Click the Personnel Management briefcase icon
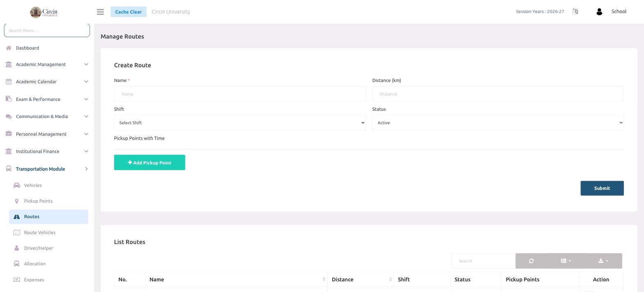The image size is (644, 292). tap(9, 134)
